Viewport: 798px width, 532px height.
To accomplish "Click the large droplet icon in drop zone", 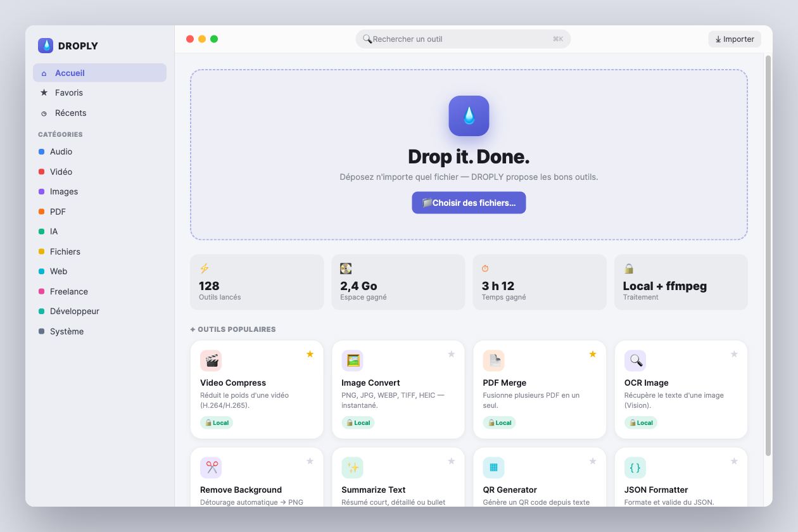I will point(469,116).
